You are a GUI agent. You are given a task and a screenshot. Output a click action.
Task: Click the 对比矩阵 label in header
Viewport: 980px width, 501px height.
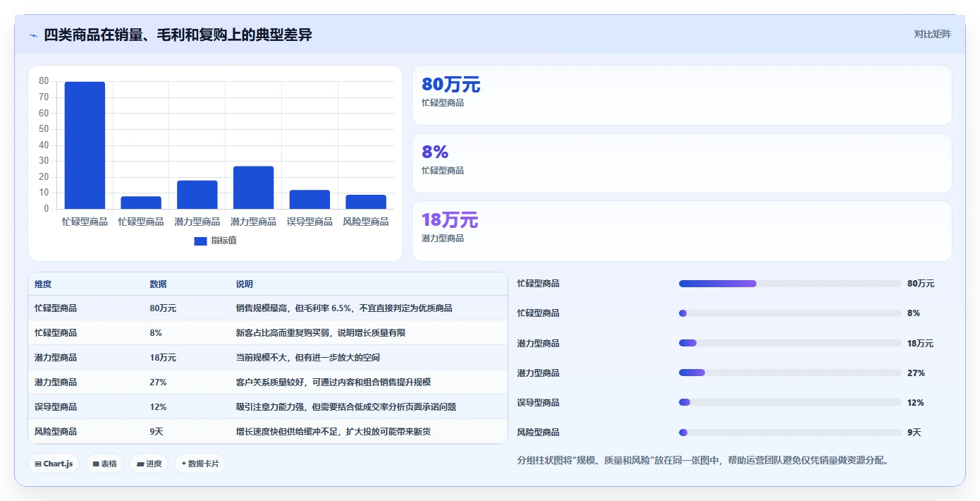click(932, 34)
